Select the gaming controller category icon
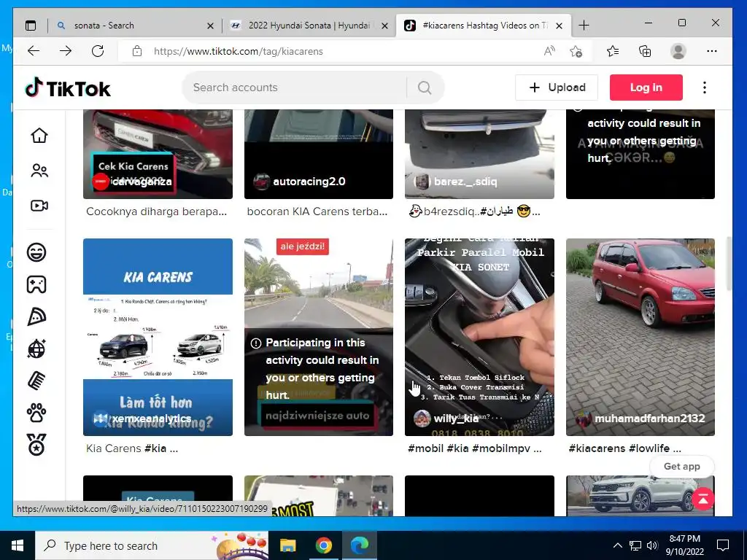 pyautogui.click(x=36, y=284)
